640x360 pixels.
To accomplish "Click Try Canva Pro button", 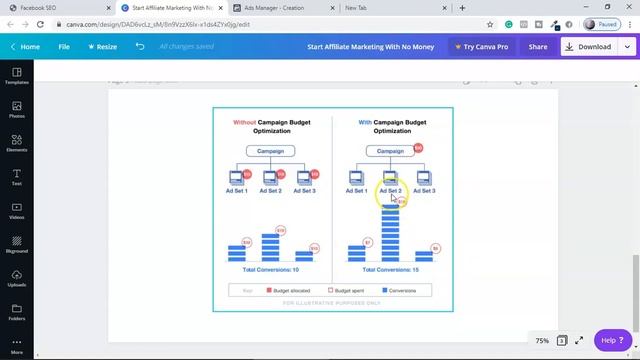I will tap(482, 47).
